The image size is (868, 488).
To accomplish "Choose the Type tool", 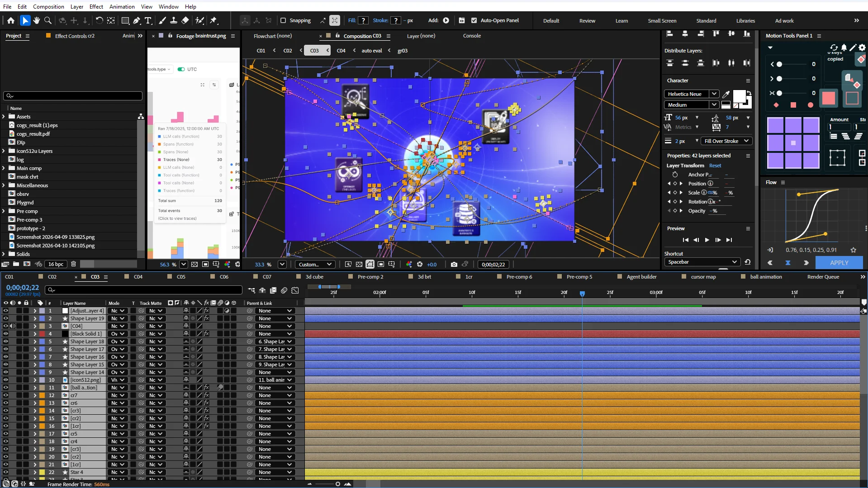I will (148, 20).
